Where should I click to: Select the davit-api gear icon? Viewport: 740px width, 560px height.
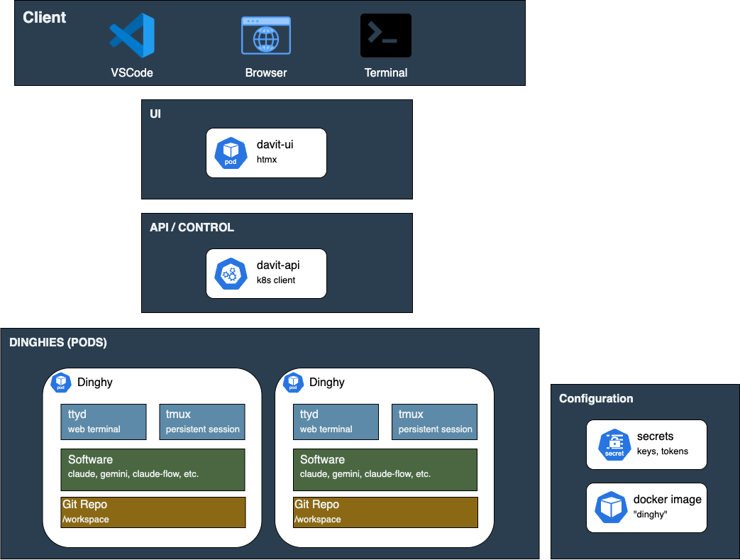[x=231, y=273]
